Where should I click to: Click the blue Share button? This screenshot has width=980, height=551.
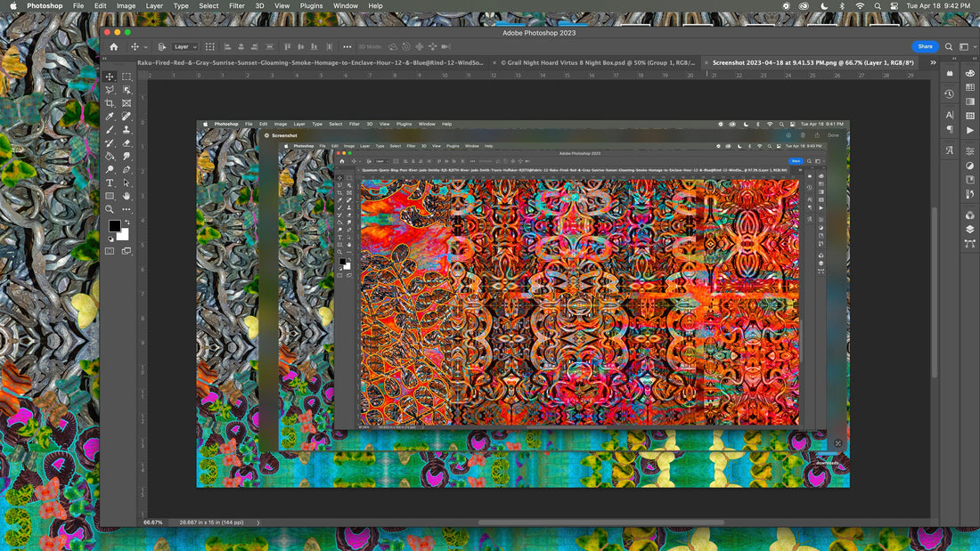coord(925,46)
